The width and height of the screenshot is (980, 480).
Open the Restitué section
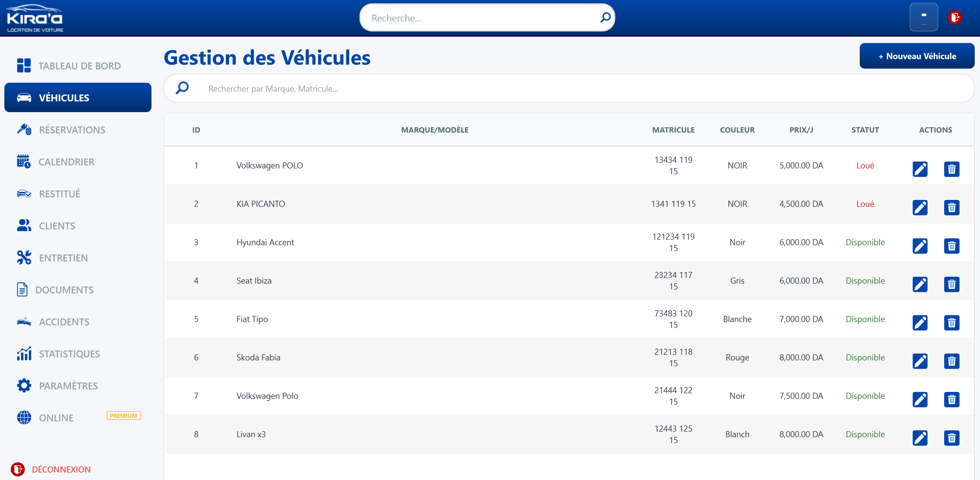78,194
